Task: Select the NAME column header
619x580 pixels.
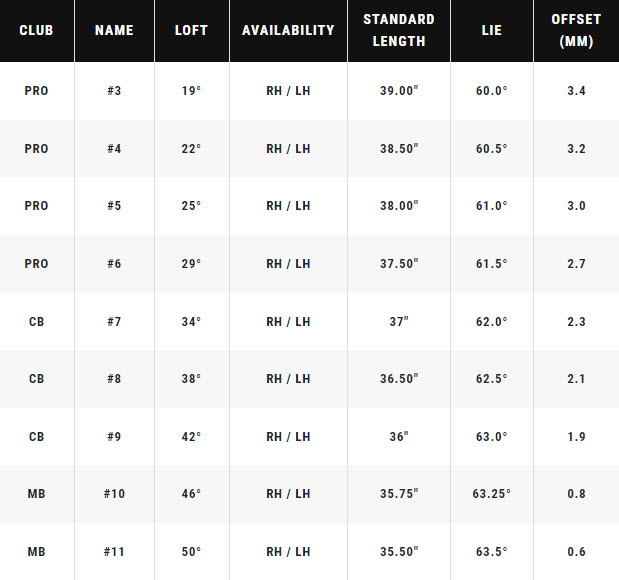Action: click(x=114, y=30)
